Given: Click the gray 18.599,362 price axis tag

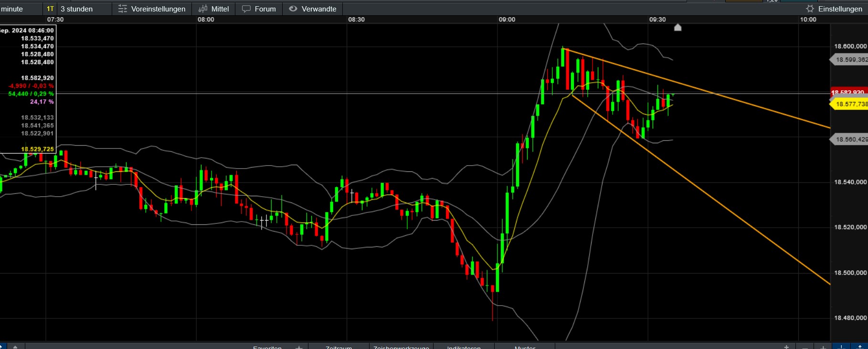Looking at the screenshot, I should (x=849, y=60).
